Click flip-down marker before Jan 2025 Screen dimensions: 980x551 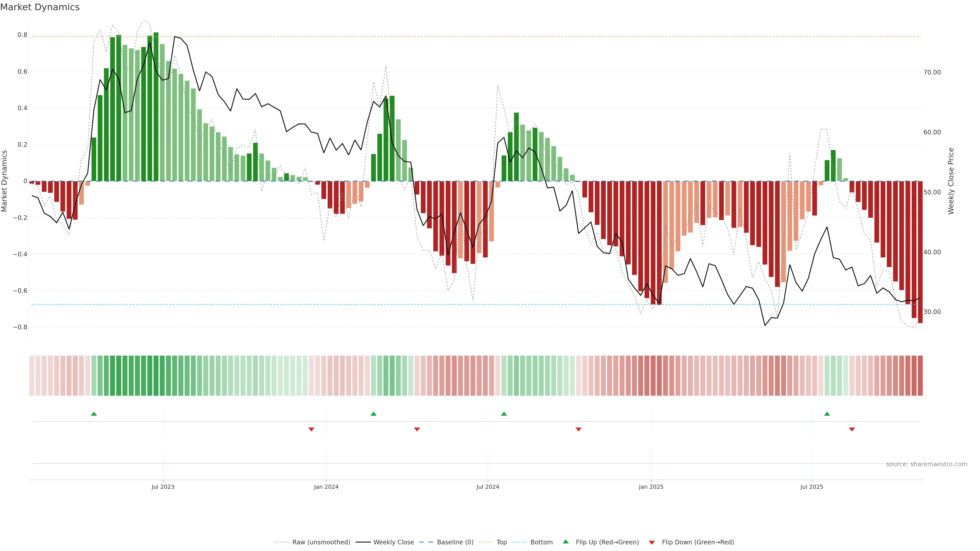pyautogui.click(x=579, y=429)
